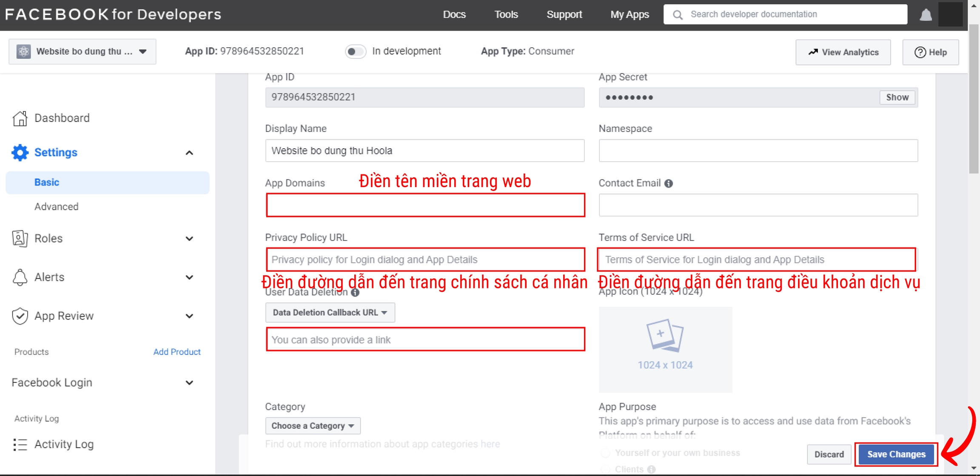This screenshot has height=476, width=980.
Task: Click the Add Product link
Action: [177, 352]
